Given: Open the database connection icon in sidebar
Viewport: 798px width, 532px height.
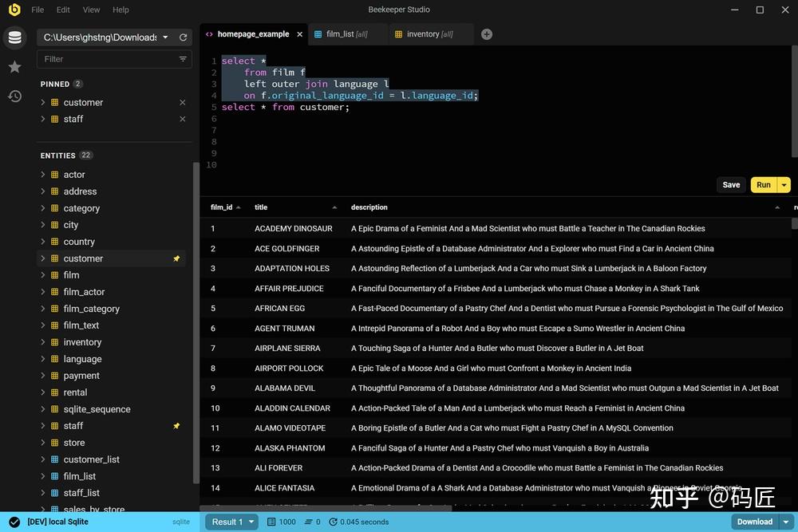Looking at the screenshot, I should (x=14, y=37).
